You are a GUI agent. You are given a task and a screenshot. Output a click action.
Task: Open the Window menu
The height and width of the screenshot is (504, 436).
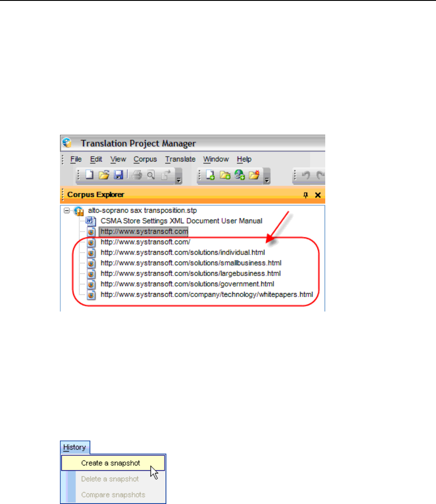coord(216,159)
